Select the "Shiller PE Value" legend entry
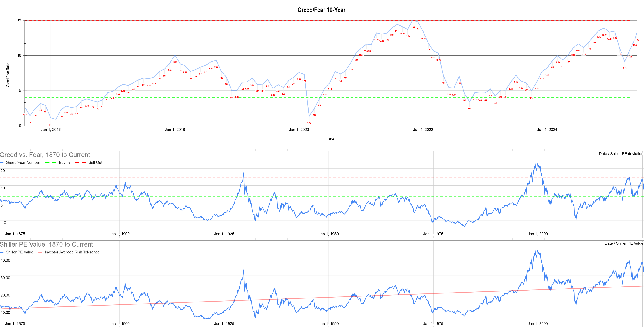The image size is (644, 327). pyautogui.click(x=19, y=252)
